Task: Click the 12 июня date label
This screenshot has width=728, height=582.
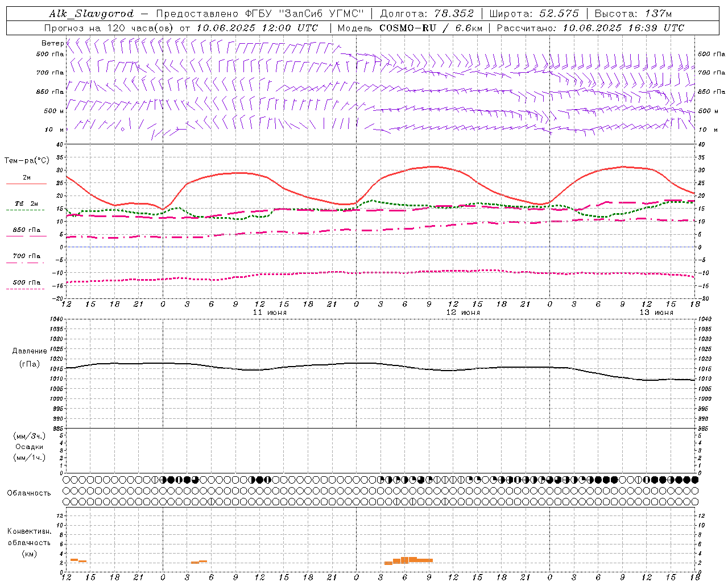Action: [x=463, y=313]
